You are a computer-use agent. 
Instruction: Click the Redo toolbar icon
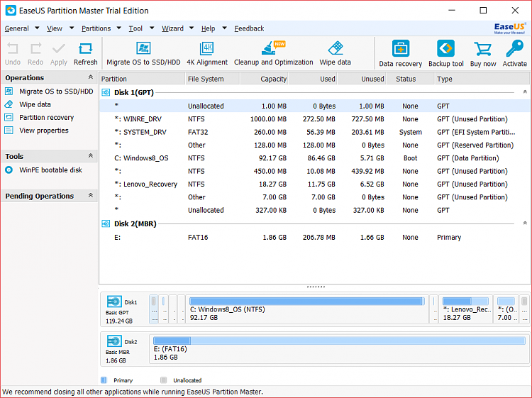(35, 49)
